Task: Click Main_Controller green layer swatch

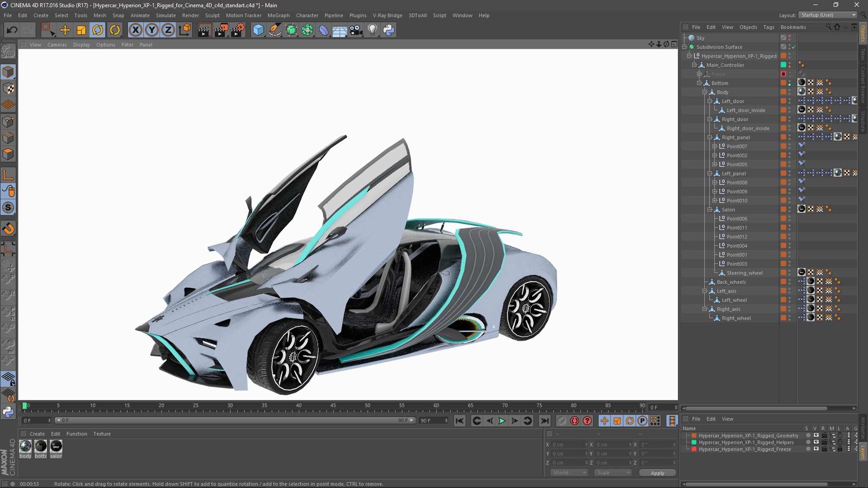Action: 783,65
